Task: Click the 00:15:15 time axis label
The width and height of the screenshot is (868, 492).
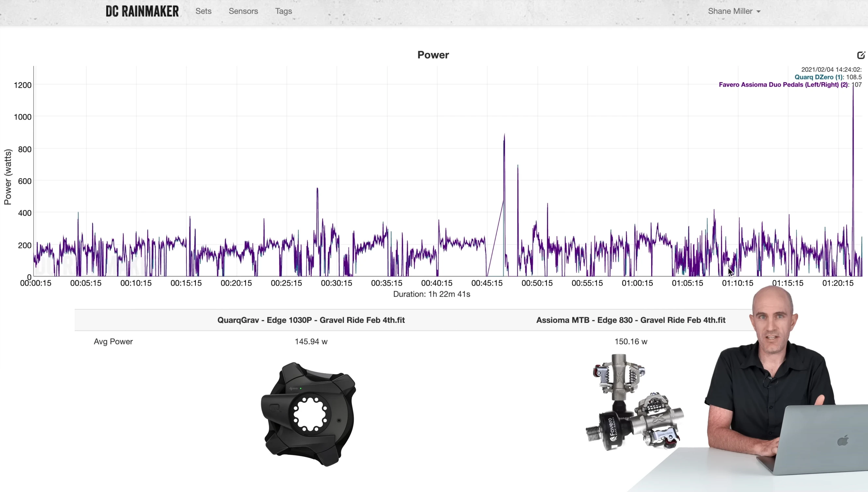Action: [186, 283]
